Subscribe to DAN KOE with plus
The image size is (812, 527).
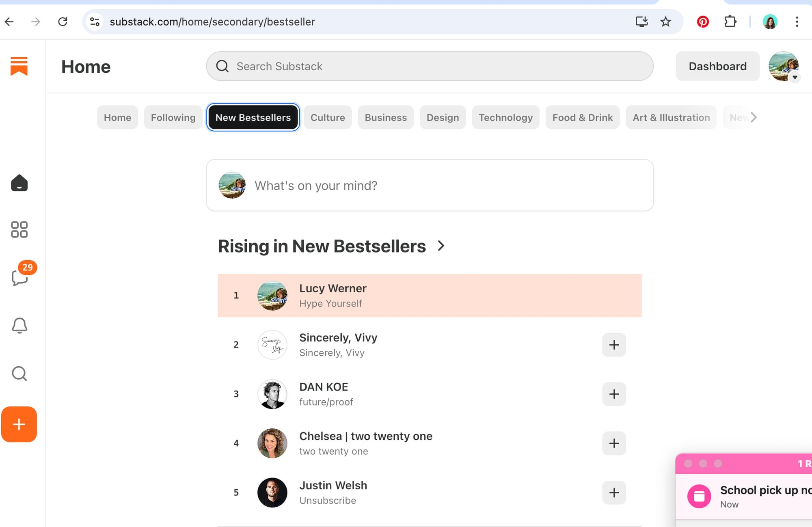[x=614, y=394]
